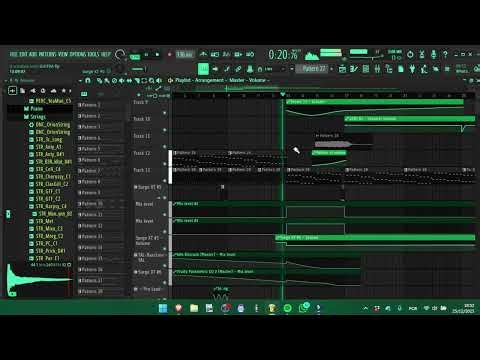This screenshot has height=360, width=480.
Task: Open the VIEW menu
Action: coord(63,54)
